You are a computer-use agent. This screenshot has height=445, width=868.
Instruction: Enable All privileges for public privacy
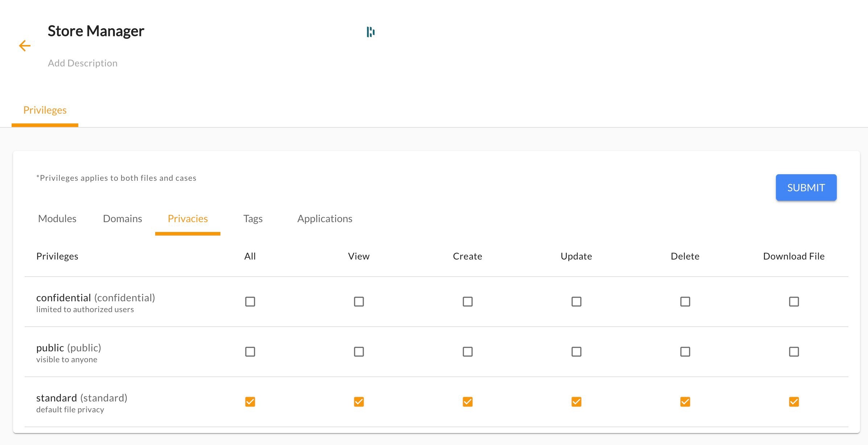coord(250,352)
